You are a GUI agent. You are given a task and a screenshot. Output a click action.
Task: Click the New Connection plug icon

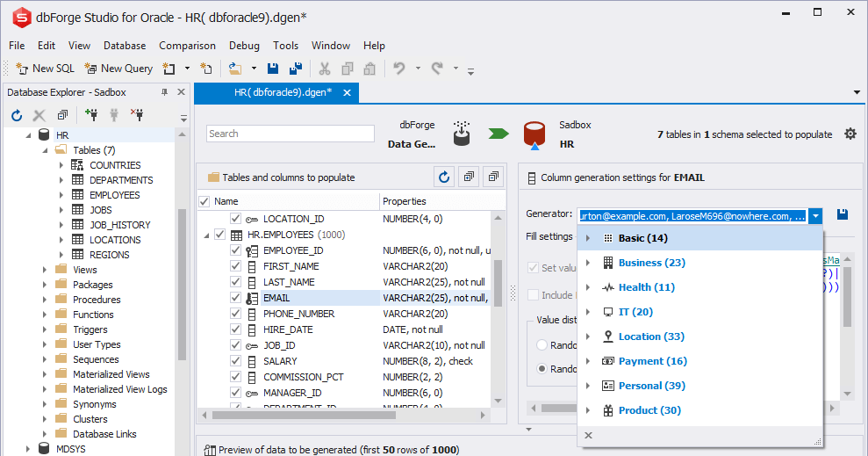pos(91,115)
